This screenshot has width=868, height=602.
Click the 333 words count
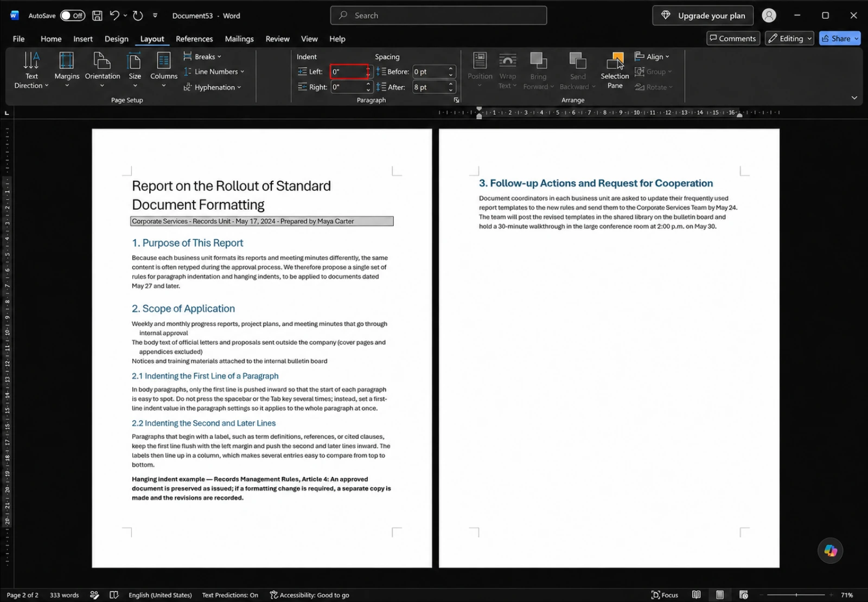[64, 595]
